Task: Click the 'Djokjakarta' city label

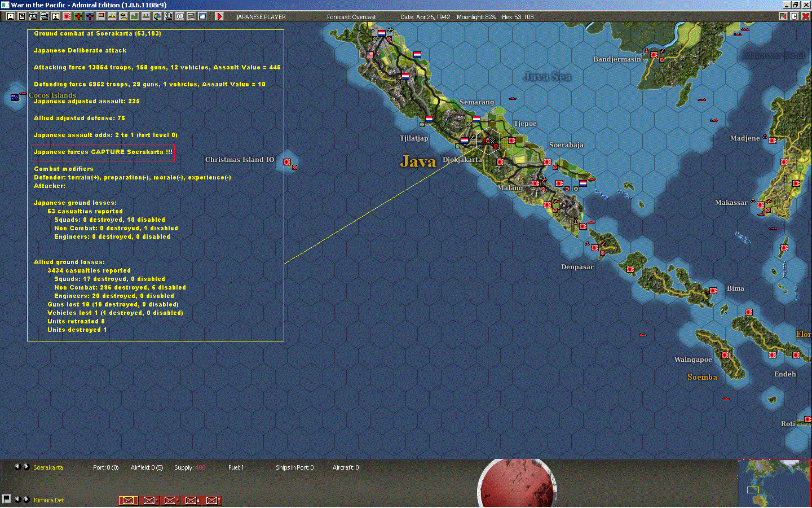Action: click(462, 160)
